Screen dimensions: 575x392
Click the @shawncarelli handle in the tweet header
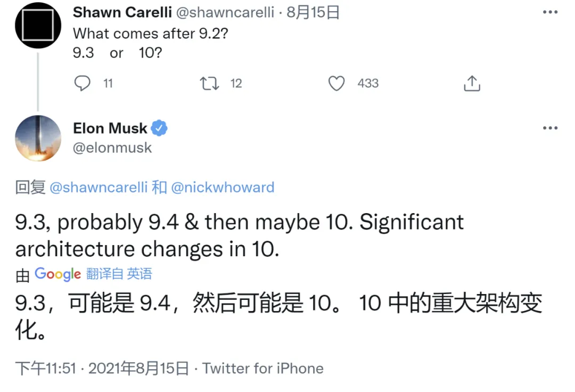[x=225, y=12]
